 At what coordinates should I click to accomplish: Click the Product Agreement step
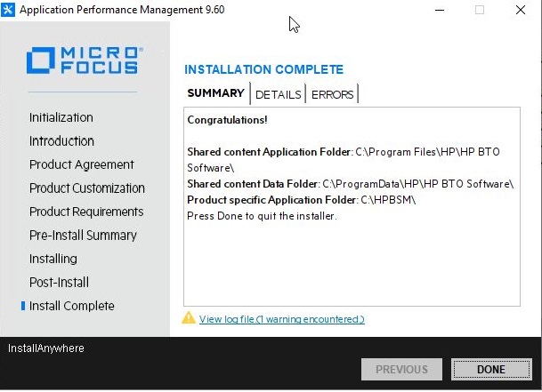[81, 164]
